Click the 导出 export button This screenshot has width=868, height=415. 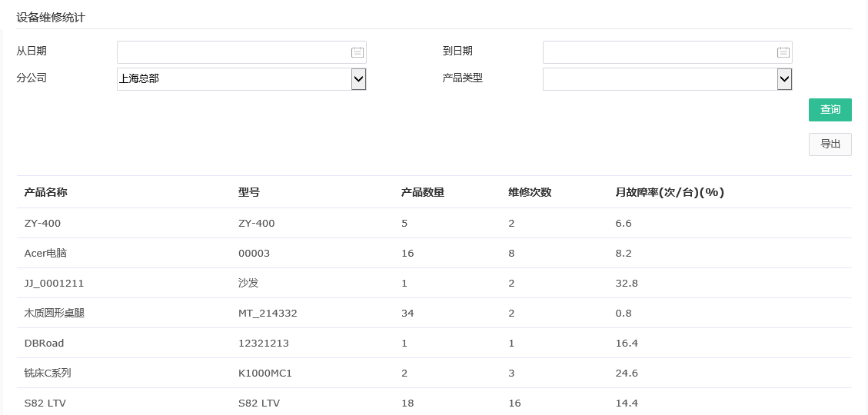tap(830, 144)
